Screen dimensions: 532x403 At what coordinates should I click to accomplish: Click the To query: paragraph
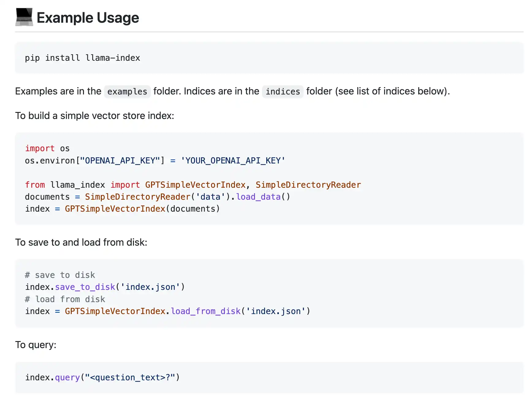[x=36, y=345]
